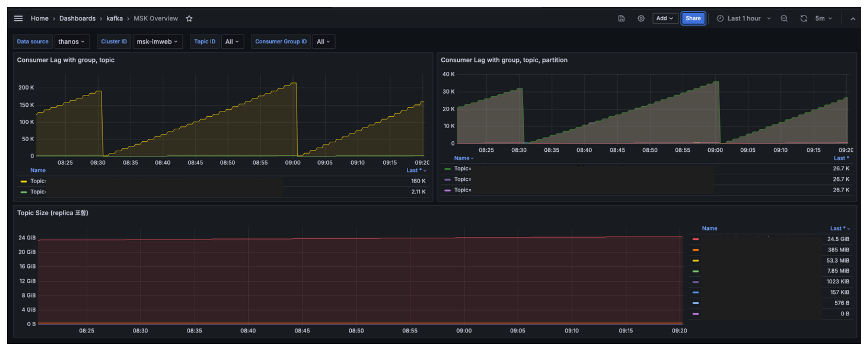Image resolution: width=868 pixels, height=351 pixels.
Task: Zoom out time range magnifier icon
Action: pos(784,18)
